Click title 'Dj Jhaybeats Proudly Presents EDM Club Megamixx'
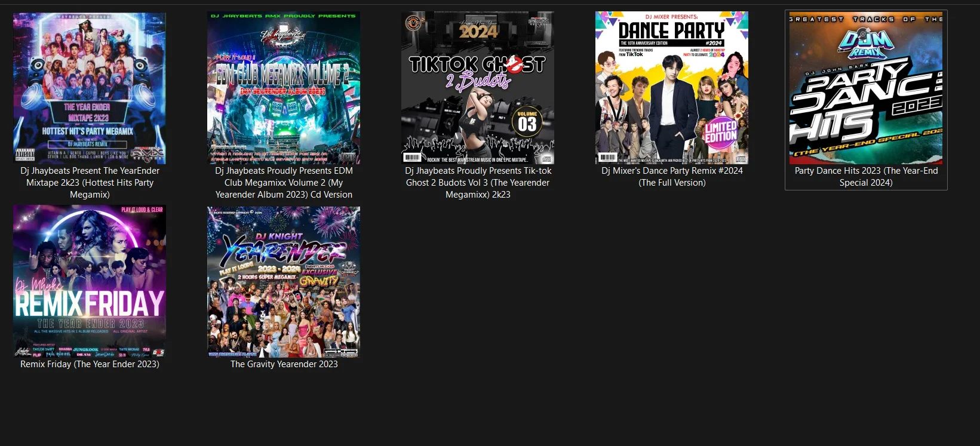This screenshot has height=446, width=980. (284, 183)
